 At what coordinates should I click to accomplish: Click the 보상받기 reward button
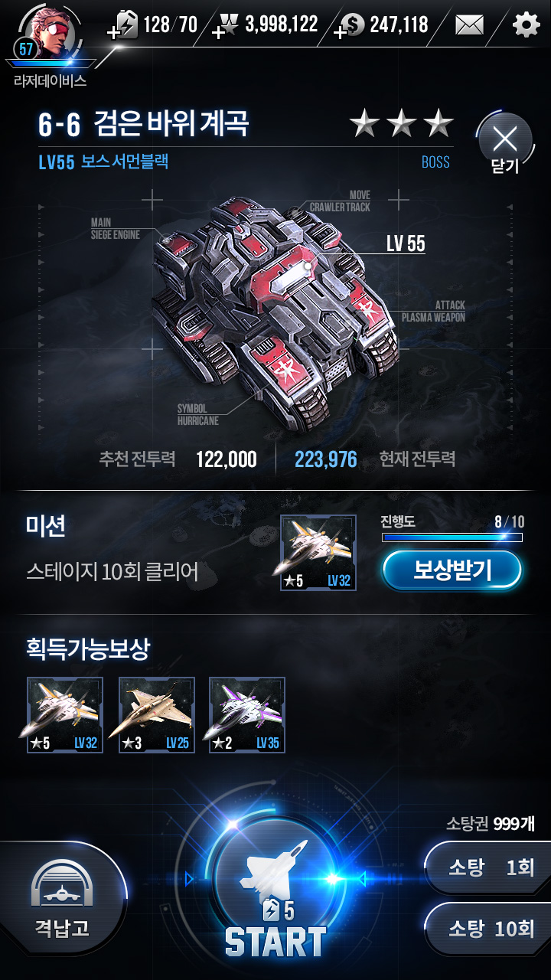pyautogui.click(x=452, y=570)
